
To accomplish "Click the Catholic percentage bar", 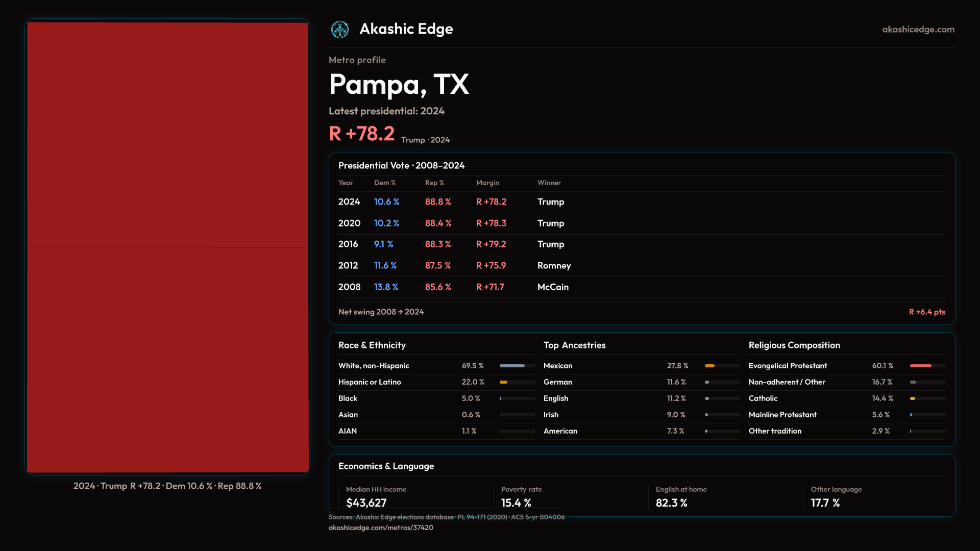I will coord(913,398).
